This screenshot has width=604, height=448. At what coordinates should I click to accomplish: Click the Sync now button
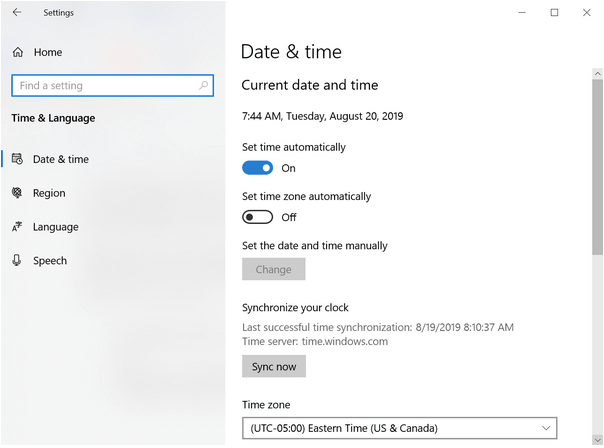tap(274, 366)
